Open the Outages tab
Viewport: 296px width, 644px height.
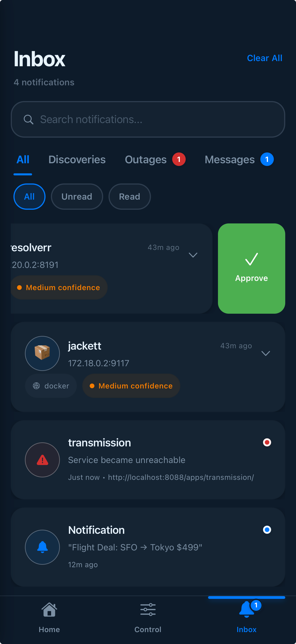tap(146, 159)
